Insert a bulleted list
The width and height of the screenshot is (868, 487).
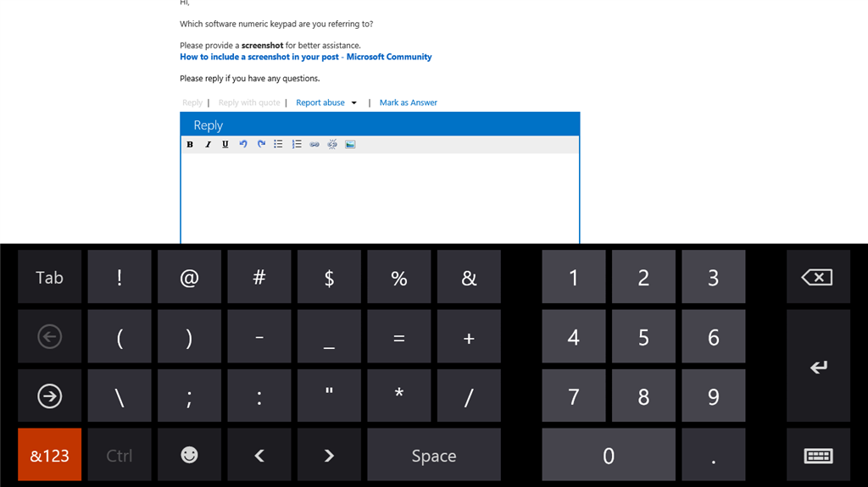pos(278,145)
